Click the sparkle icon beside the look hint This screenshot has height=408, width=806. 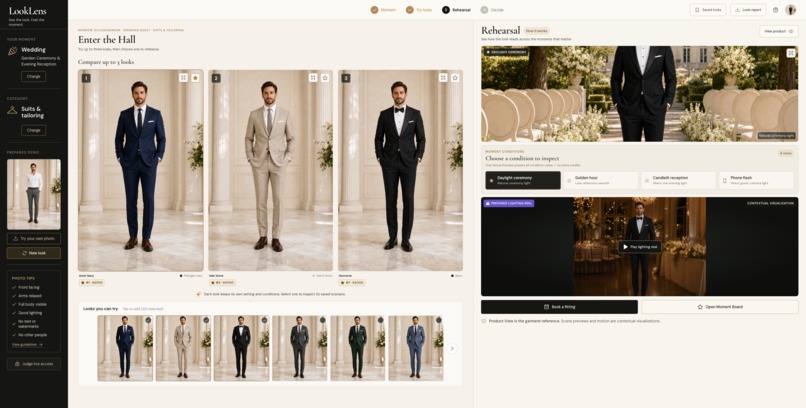(x=198, y=294)
